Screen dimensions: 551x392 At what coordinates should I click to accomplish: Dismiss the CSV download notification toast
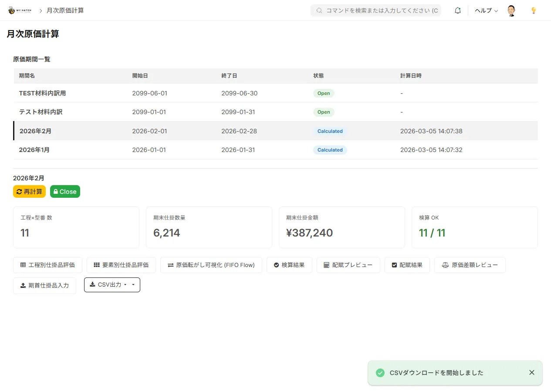click(531, 372)
